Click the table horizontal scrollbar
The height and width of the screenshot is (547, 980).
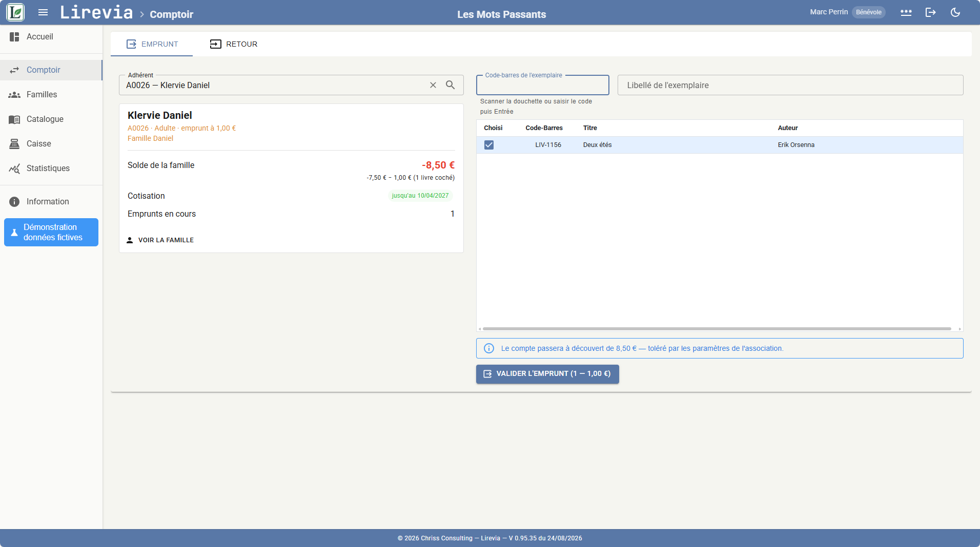point(717,329)
